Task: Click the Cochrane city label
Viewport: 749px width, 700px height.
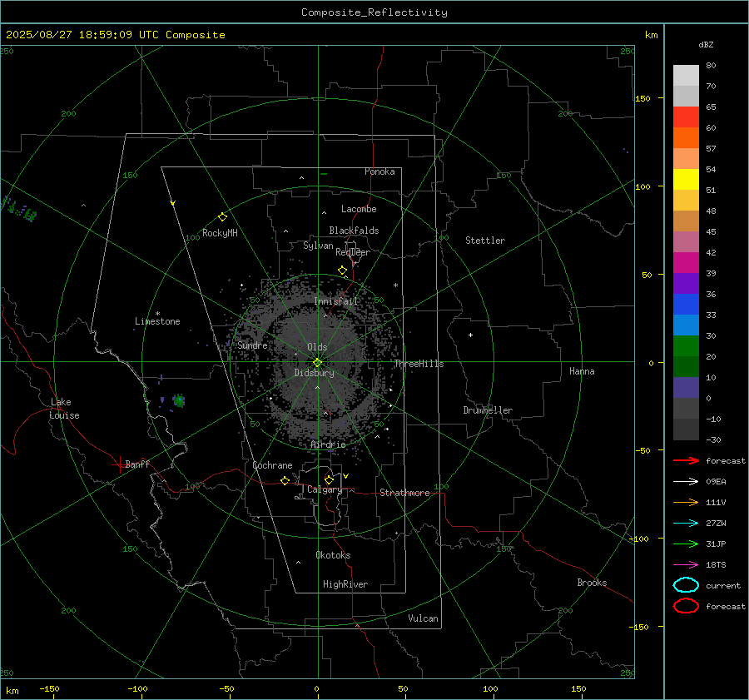Action: (272, 465)
